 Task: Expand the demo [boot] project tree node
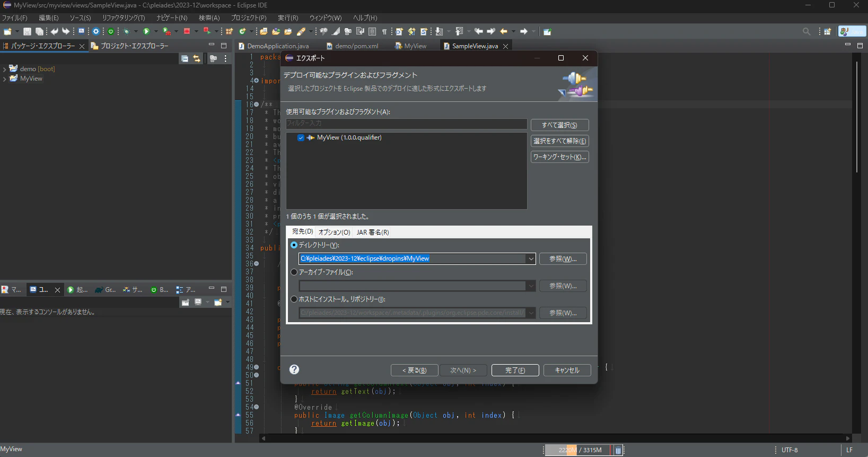tap(5, 69)
